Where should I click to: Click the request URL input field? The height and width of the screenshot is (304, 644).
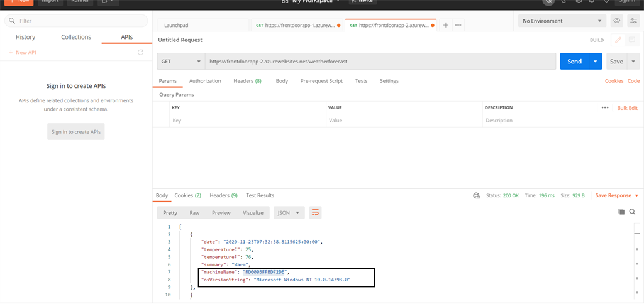380,61
